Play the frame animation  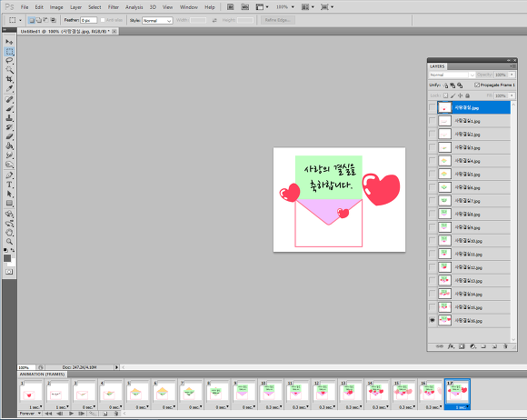(71, 414)
